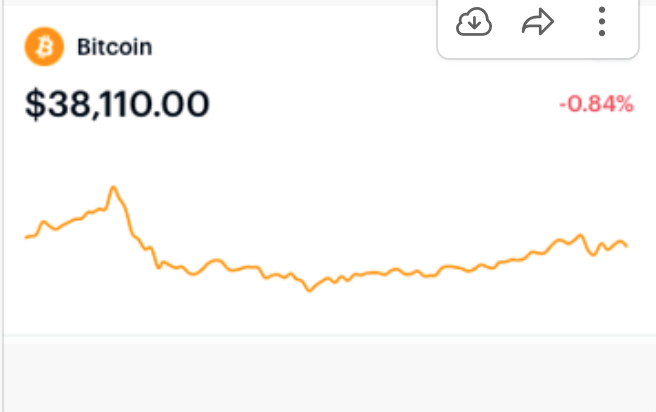Click the small bump after the steep drop
The image size is (656, 412).
(216, 261)
